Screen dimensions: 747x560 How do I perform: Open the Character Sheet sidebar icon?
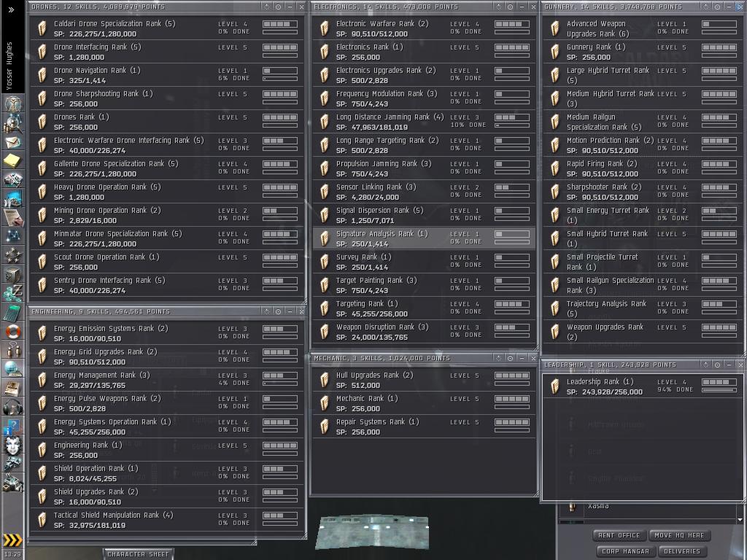pos(13,102)
